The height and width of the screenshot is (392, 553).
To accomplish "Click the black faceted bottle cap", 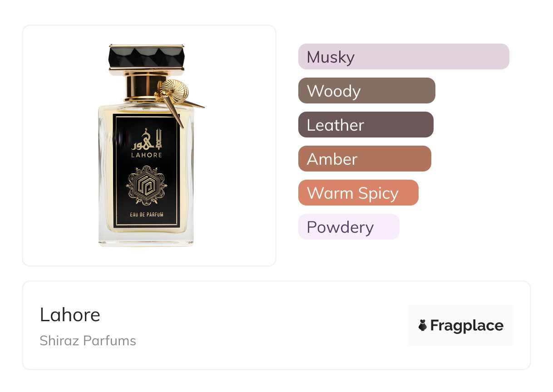I will pyautogui.click(x=146, y=56).
